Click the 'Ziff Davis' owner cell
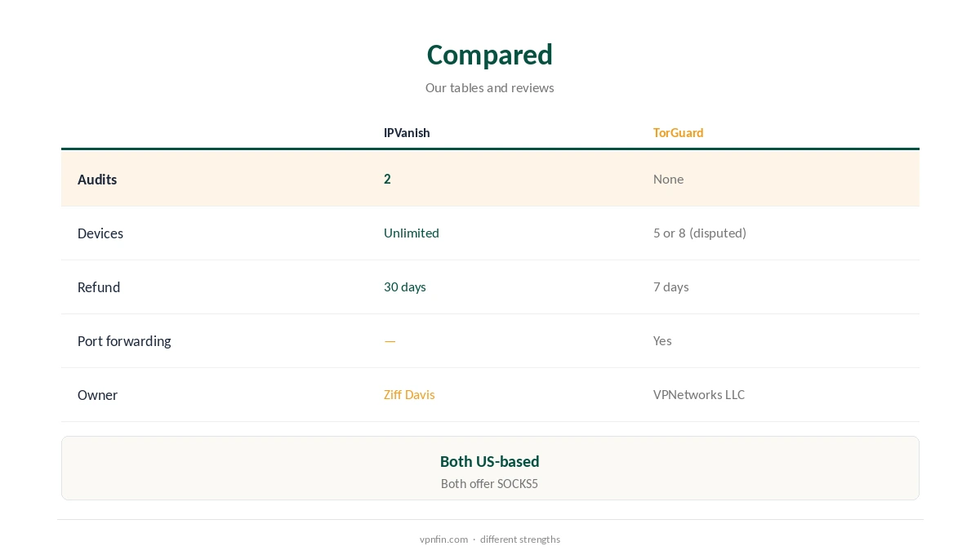 point(409,394)
